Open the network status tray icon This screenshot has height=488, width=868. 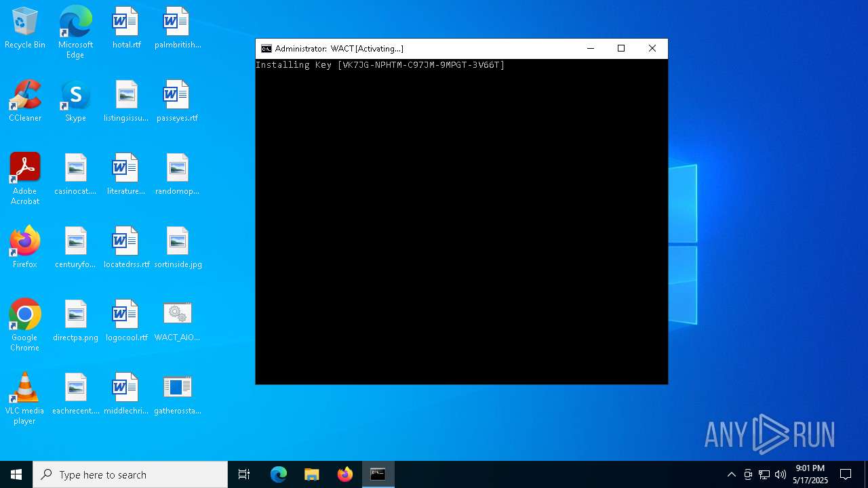tap(764, 474)
